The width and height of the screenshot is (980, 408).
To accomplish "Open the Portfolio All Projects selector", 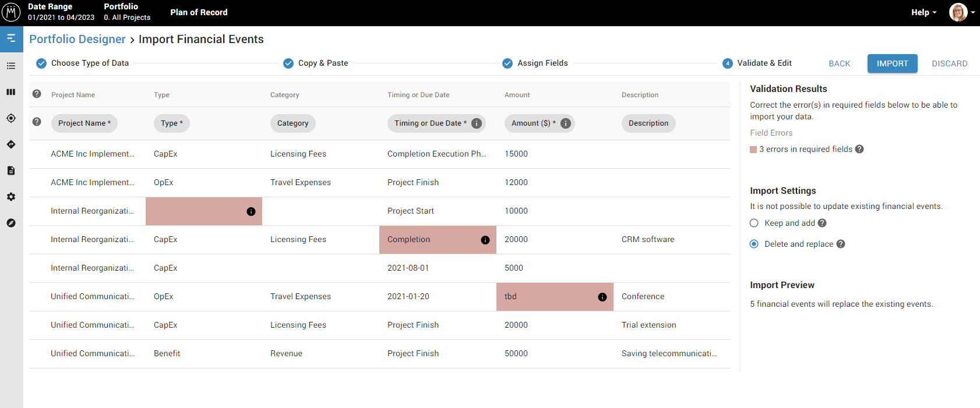I will tap(127, 12).
